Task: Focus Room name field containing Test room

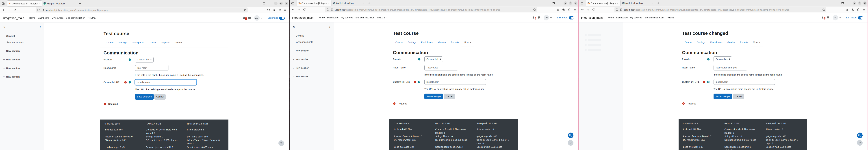Action: pyautogui.click(x=152, y=68)
